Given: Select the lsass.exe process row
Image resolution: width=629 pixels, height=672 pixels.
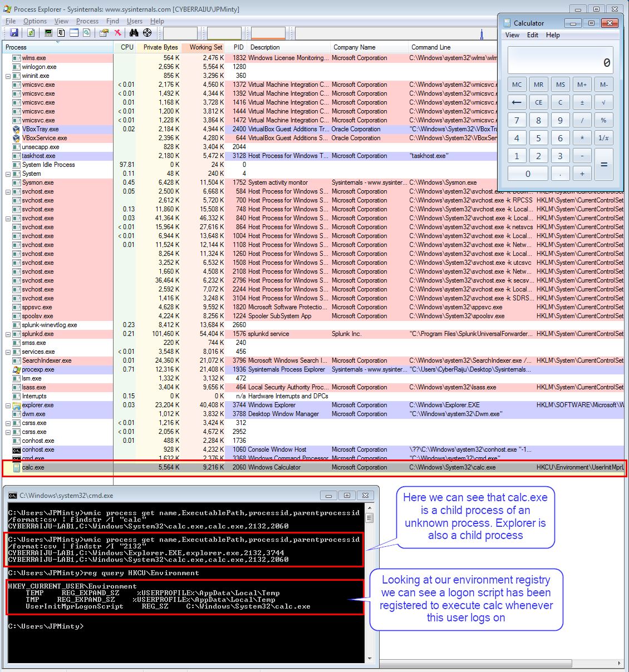Looking at the screenshot, I should [313, 387].
